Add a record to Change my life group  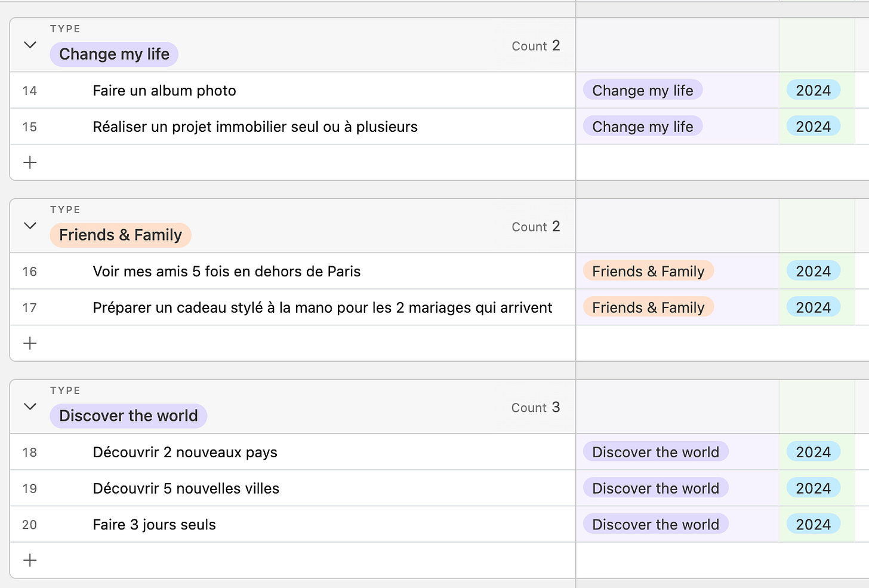coord(30,162)
